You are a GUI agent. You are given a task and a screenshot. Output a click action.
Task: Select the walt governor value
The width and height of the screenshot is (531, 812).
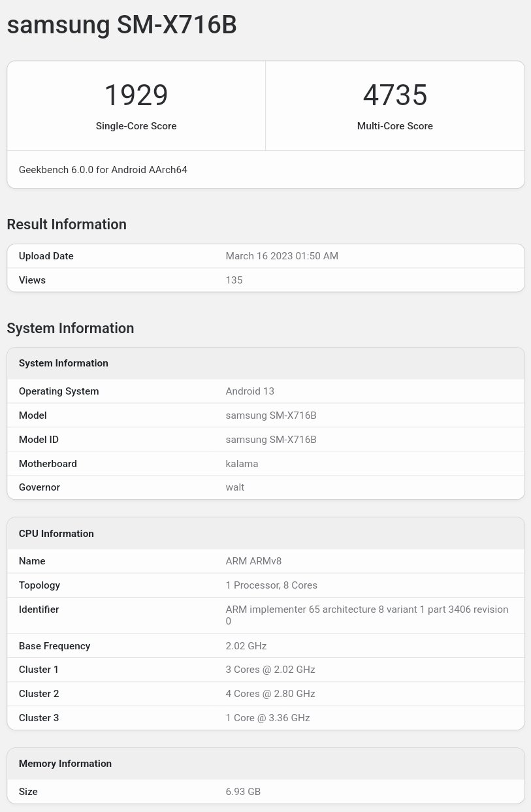(234, 487)
